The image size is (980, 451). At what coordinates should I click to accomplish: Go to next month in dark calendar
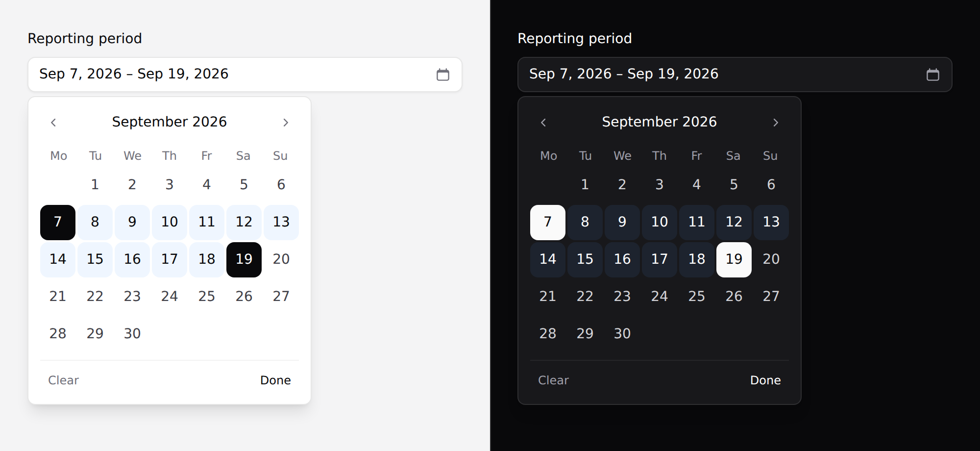click(776, 123)
